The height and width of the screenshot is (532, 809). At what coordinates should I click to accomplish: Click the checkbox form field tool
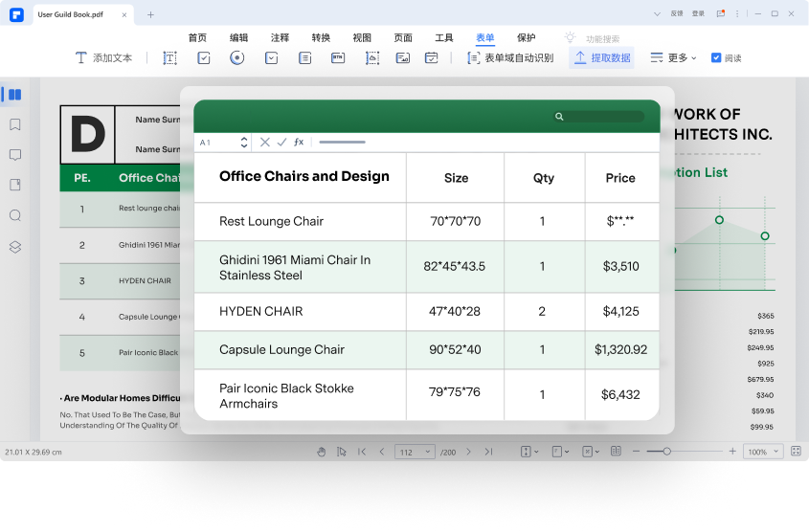tap(204, 58)
